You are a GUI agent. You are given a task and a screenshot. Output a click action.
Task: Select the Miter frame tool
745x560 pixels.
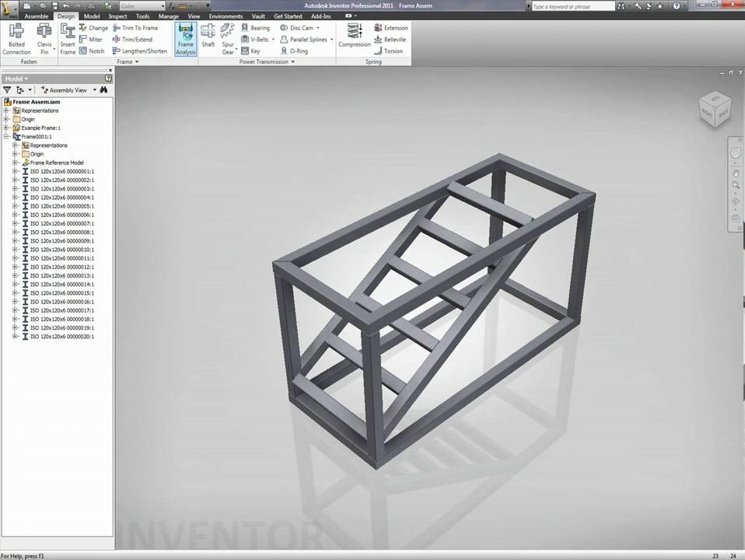tap(90, 39)
